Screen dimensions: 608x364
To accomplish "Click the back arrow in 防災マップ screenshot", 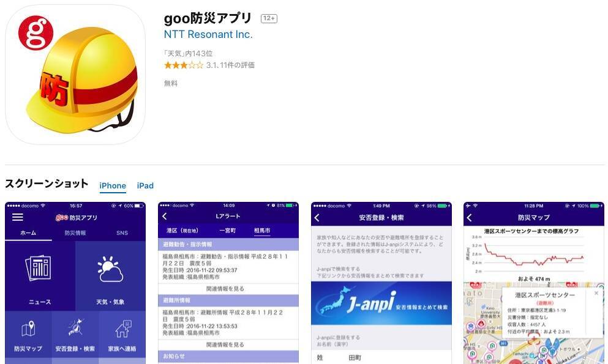I will pos(469,218).
